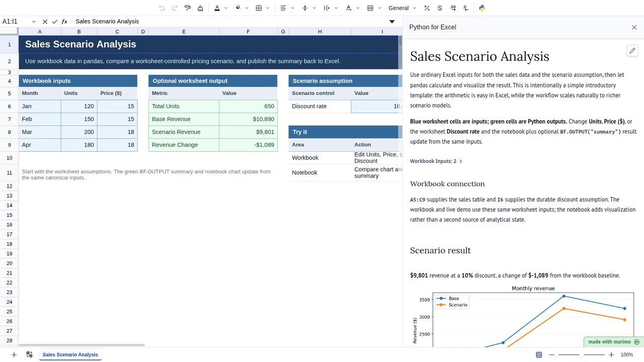Open the borders dropdown arrow
The height and width of the screenshot is (362, 644).
(x=268, y=8)
